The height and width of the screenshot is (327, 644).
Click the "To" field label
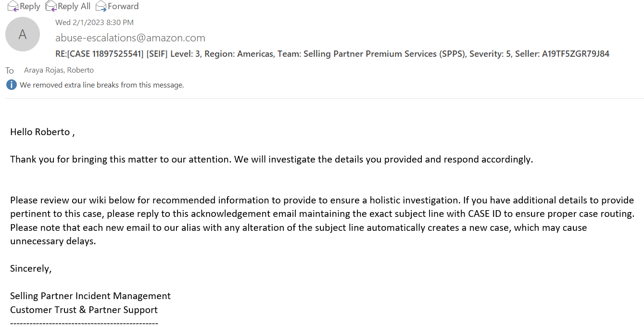pyautogui.click(x=10, y=71)
